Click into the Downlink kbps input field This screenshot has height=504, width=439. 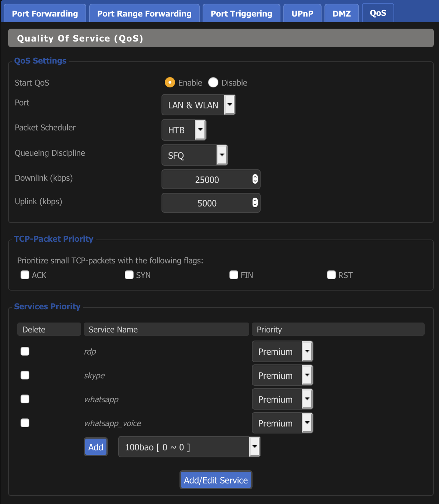pos(207,180)
